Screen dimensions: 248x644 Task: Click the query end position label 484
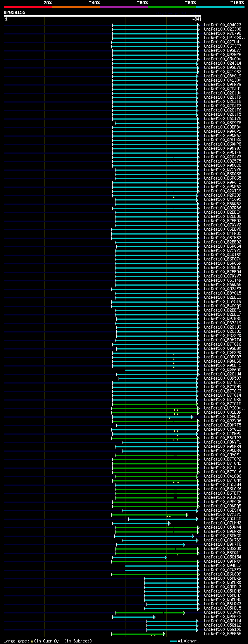[196, 19]
